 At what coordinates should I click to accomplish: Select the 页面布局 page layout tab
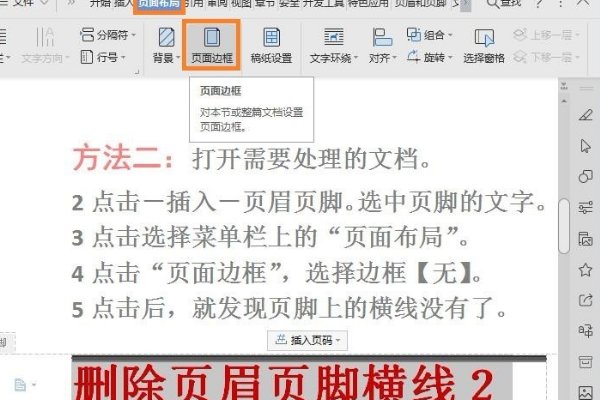[159, 4]
